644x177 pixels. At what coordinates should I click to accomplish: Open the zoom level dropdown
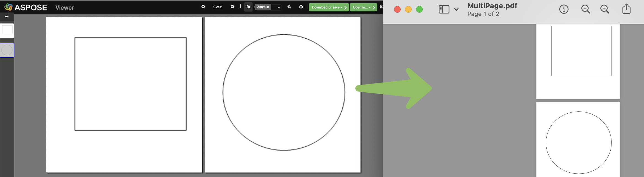tap(279, 7)
